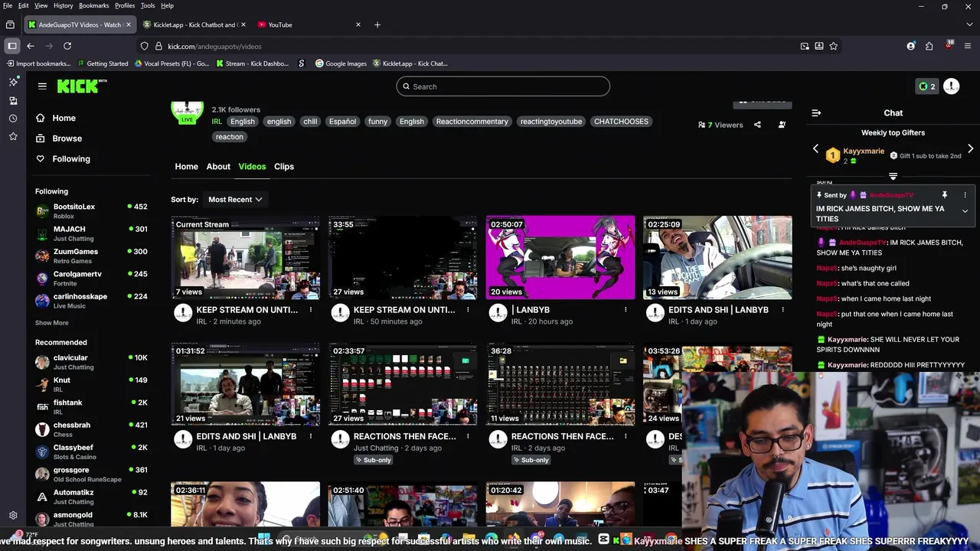The image size is (980, 551).
Task: Click the funny tag
Action: tap(377, 122)
